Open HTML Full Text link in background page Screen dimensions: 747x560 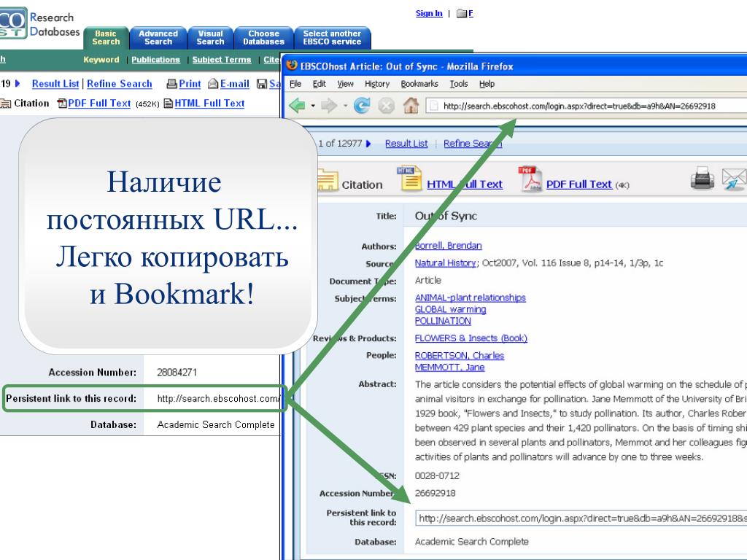tap(209, 104)
